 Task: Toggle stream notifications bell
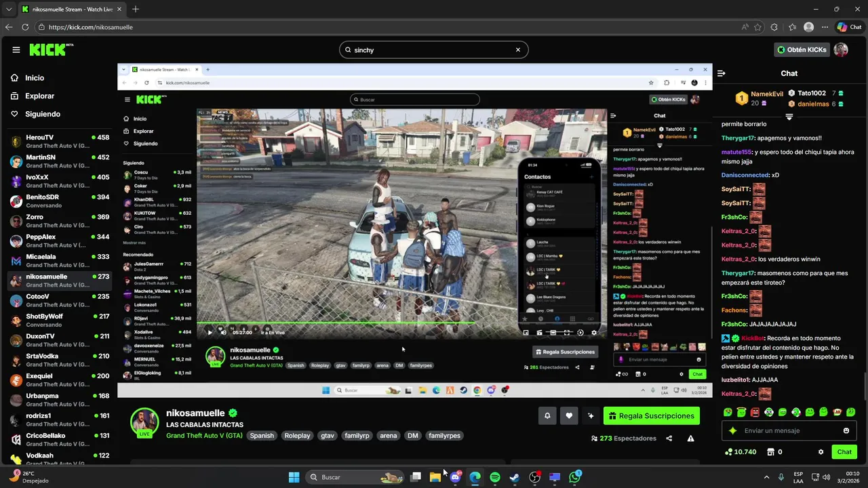(547, 416)
